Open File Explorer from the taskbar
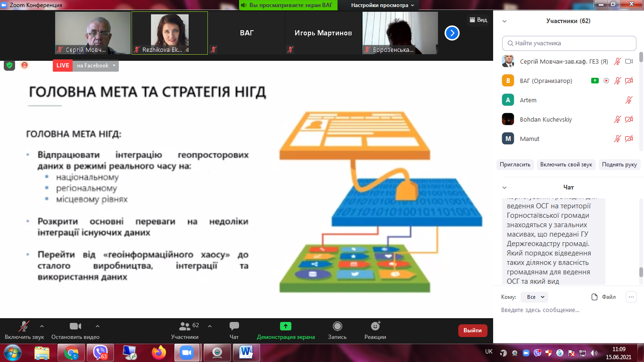644x362 pixels. point(42,353)
